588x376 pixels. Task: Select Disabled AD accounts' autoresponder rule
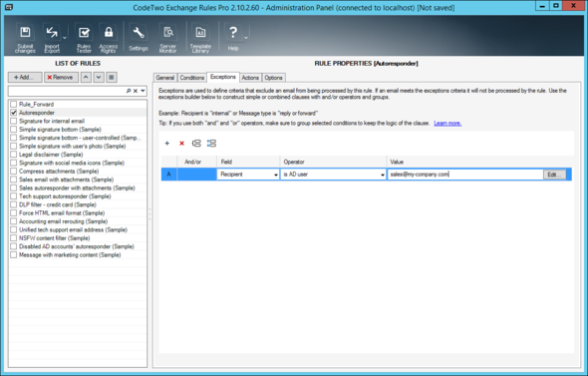[77, 246]
